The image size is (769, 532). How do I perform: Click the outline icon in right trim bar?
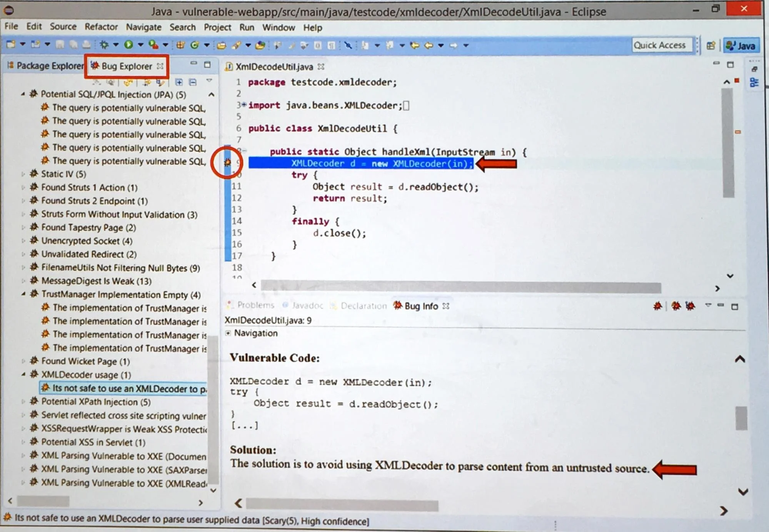point(754,82)
